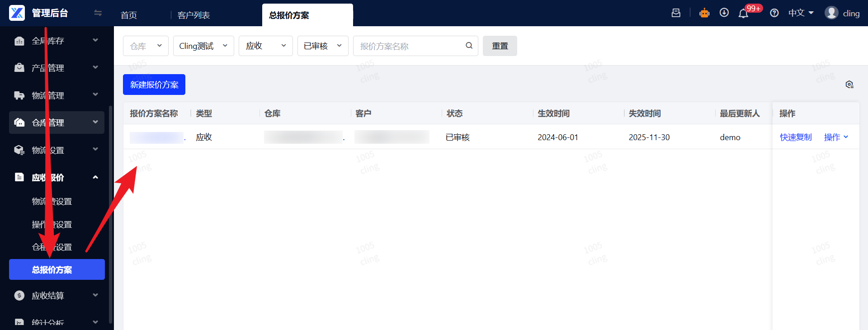Click the blue X app logo
The width and height of the screenshot is (868, 330).
[x=17, y=13]
